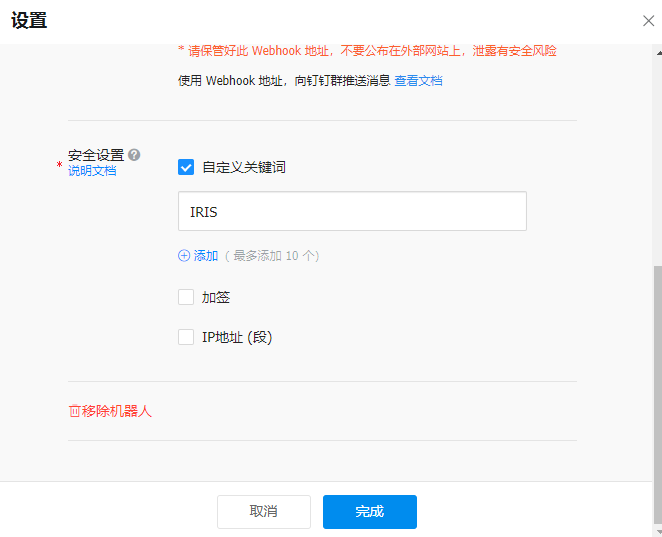The image size is (662, 537).
Task: Click the plus icon before 添加
Action: pyautogui.click(x=184, y=256)
